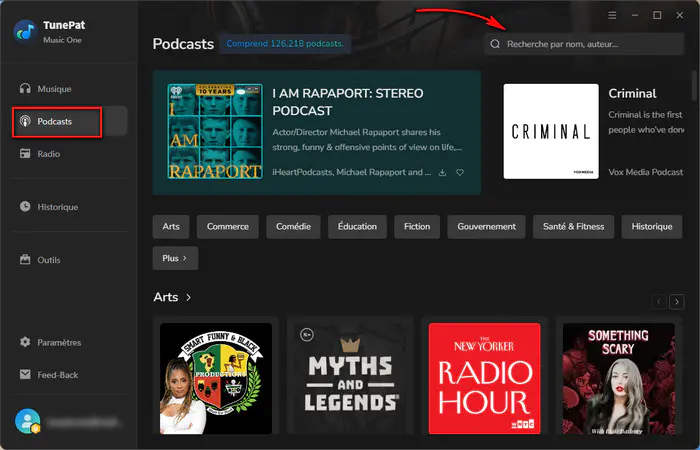Open Historique in the sidebar
The width and height of the screenshot is (700, 450).
click(x=58, y=207)
